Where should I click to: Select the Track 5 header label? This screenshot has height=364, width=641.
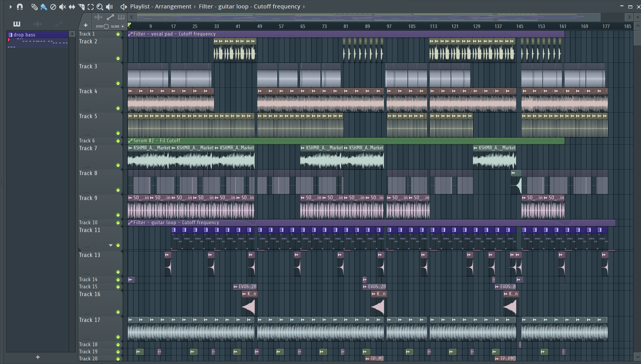(x=88, y=116)
